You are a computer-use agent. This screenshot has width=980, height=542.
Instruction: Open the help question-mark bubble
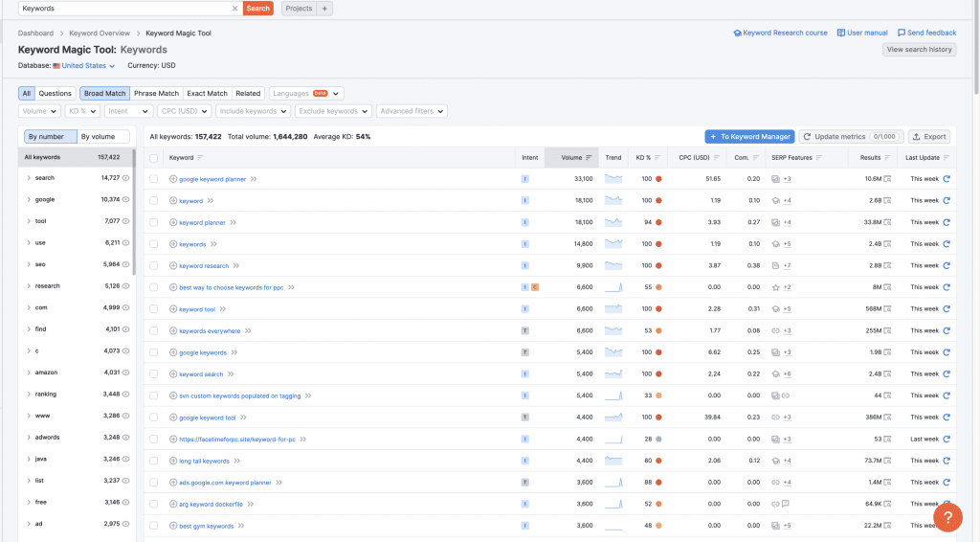click(947, 516)
